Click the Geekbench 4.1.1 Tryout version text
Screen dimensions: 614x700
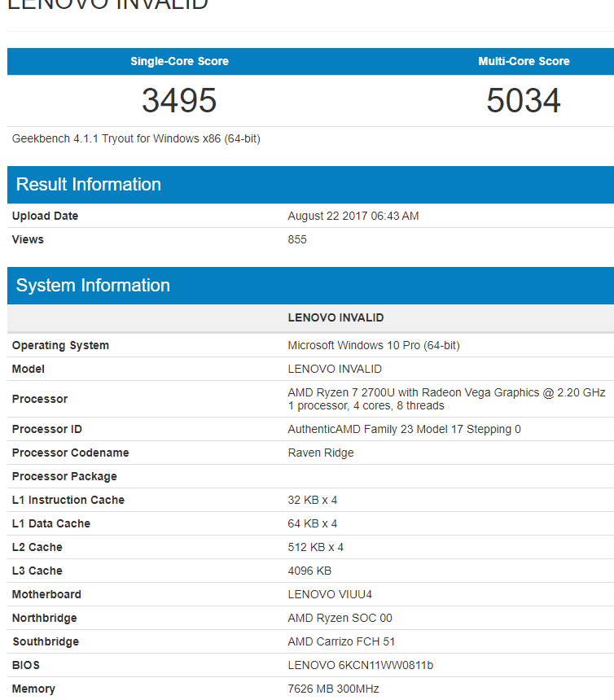(x=136, y=139)
